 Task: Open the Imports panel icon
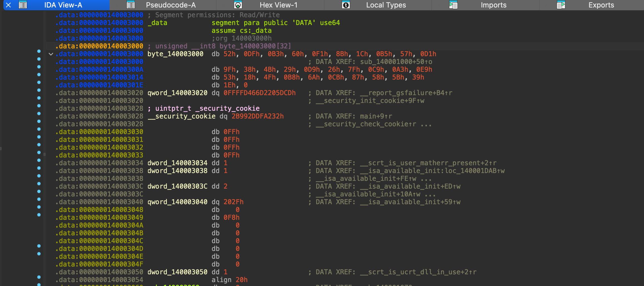pyautogui.click(x=453, y=5)
